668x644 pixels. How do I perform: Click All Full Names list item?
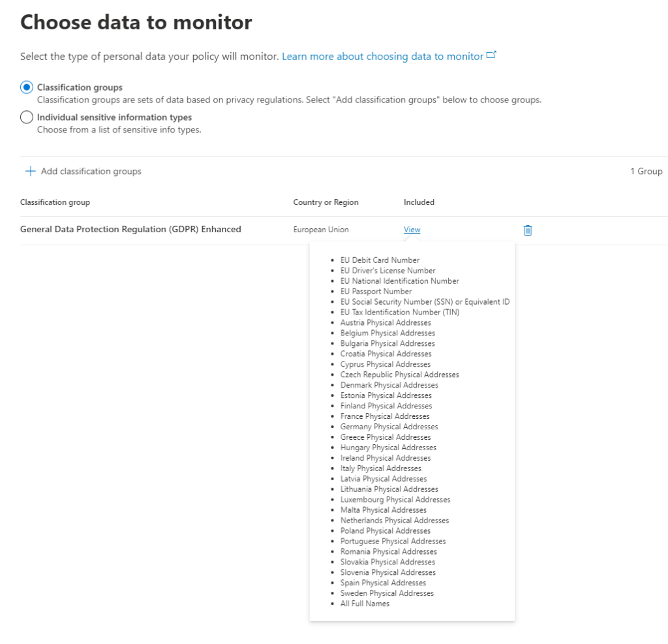click(365, 604)
